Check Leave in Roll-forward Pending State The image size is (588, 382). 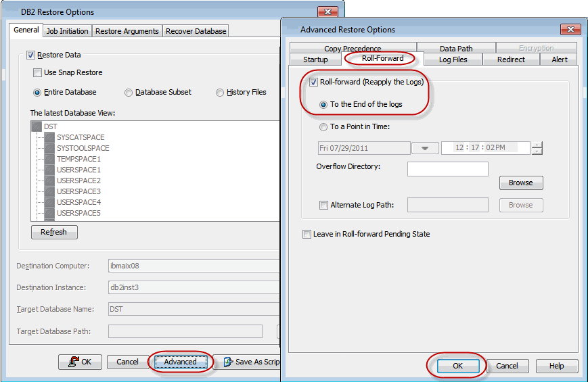click(x=308, y=234)
